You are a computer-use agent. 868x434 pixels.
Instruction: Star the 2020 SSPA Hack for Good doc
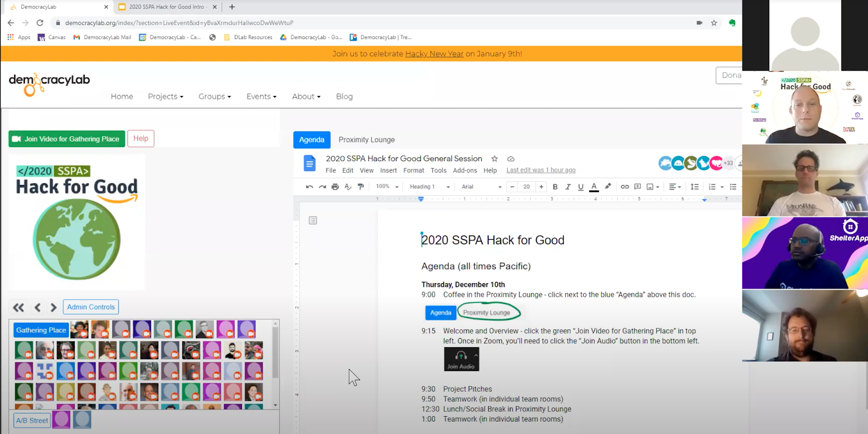click(494, 158)
